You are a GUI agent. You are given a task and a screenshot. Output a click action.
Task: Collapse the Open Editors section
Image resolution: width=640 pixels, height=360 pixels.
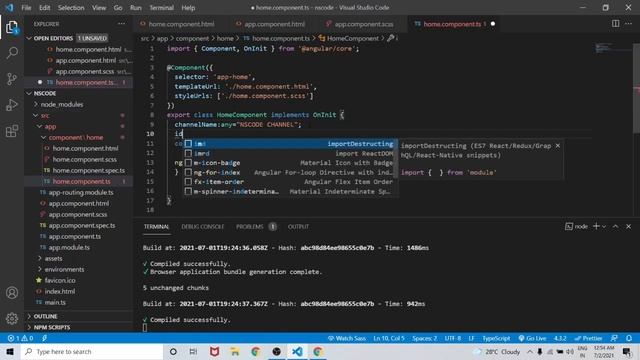click(x=29, y=38)
